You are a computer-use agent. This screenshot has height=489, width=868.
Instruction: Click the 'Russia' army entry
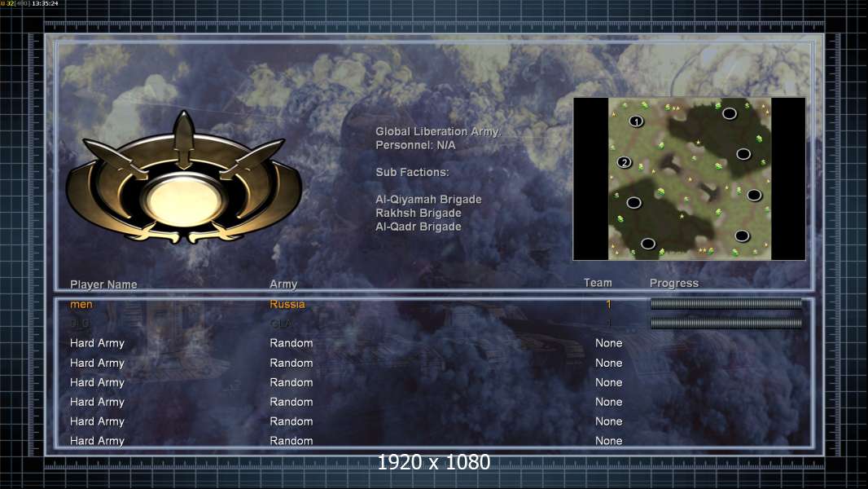pyautogui.click(x=287, y=304)
